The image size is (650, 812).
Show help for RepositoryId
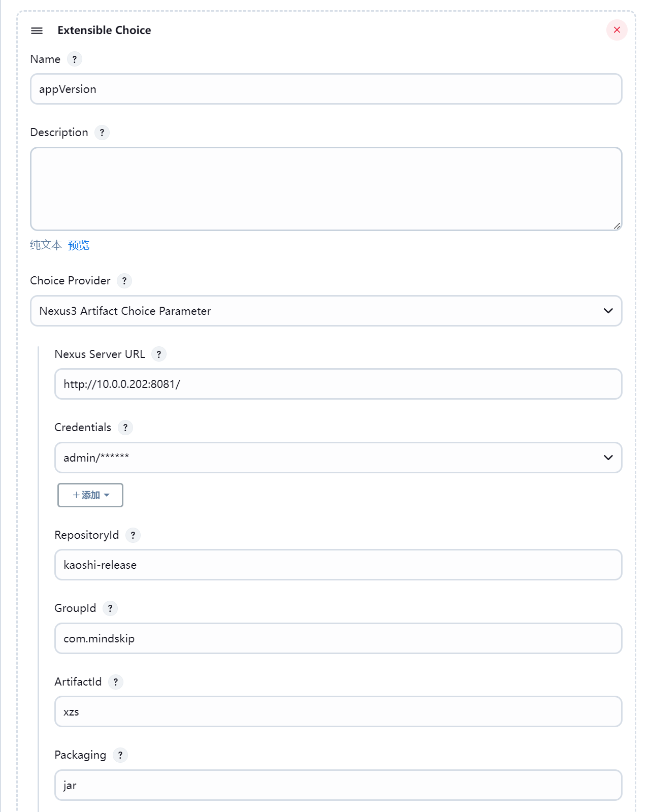pyautogui.click(x=133, y=535)
